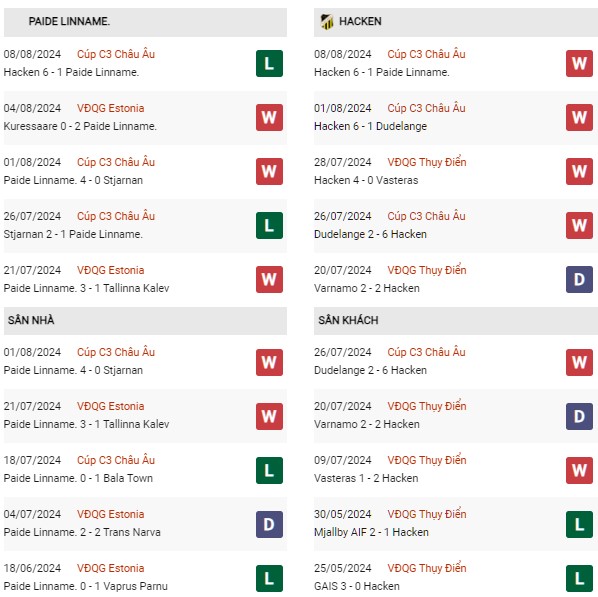Open the Cúp C3 Châu Âu link on 18/07/2024
The image size is (598, 597).
tap(116, 460)
